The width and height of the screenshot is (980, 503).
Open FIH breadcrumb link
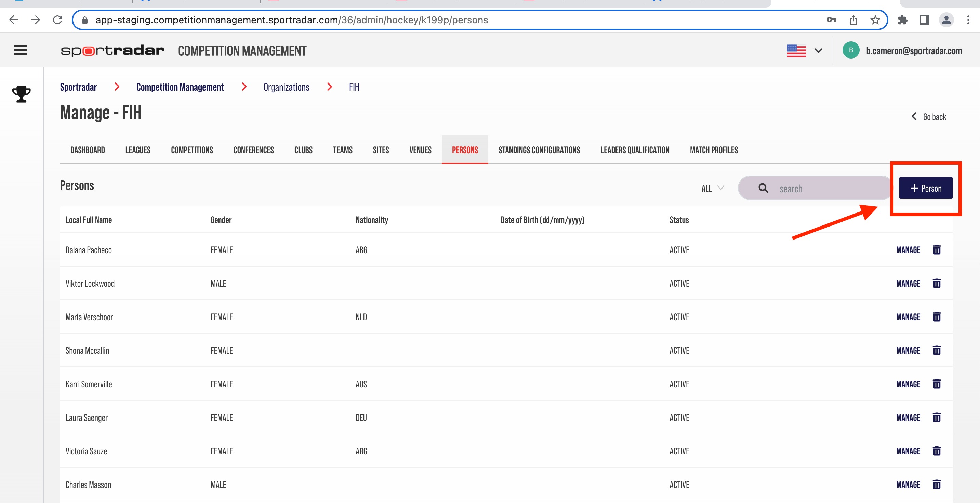point(354,87)
